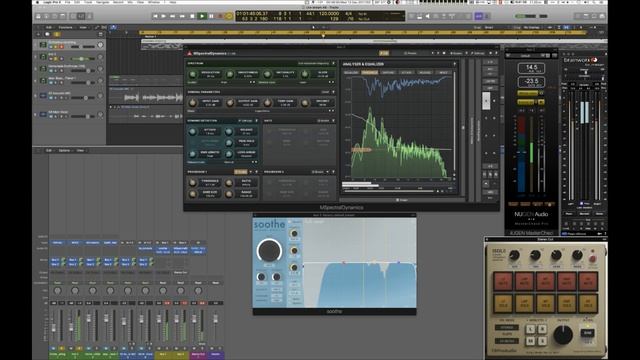640x360 pixels.
Task: Collapse the Spectrum section arrow
Action: tap(333, 63)
